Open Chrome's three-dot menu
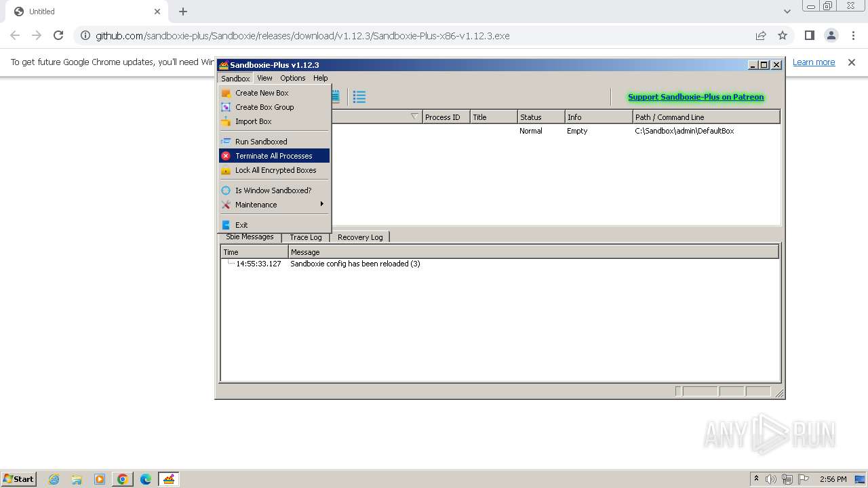Screen dimensions: 868x488 click(x=853, y=35)
